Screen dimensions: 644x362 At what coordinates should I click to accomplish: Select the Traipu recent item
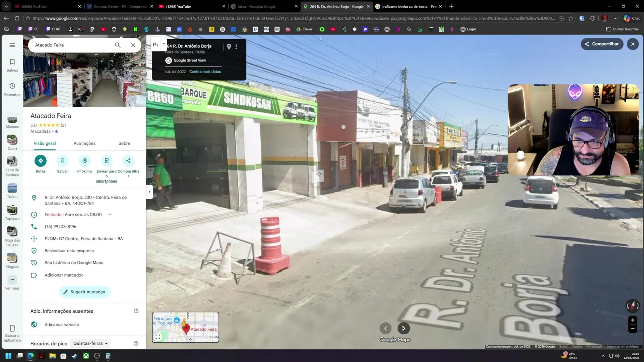point(12,191)
